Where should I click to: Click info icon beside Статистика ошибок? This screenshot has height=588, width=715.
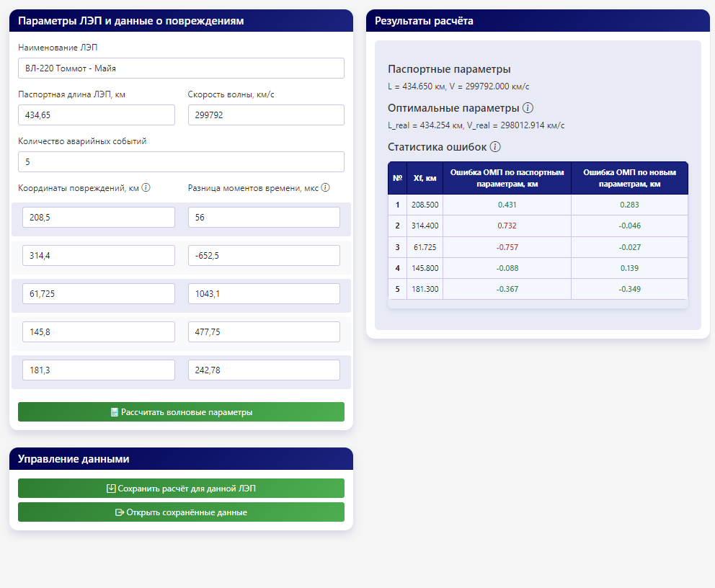pos(495,147)
